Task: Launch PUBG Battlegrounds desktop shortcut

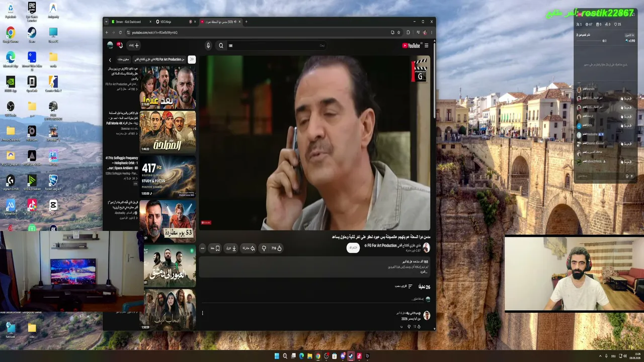Action: point(53,111)
